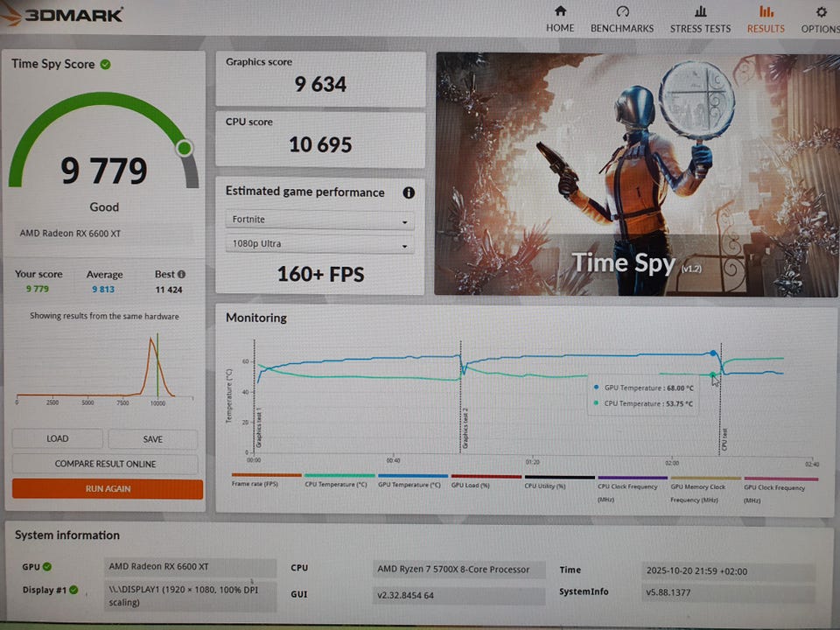The image size is (840, 630).
Task: Click the GPU green status check icon
Action: point(47,567)
